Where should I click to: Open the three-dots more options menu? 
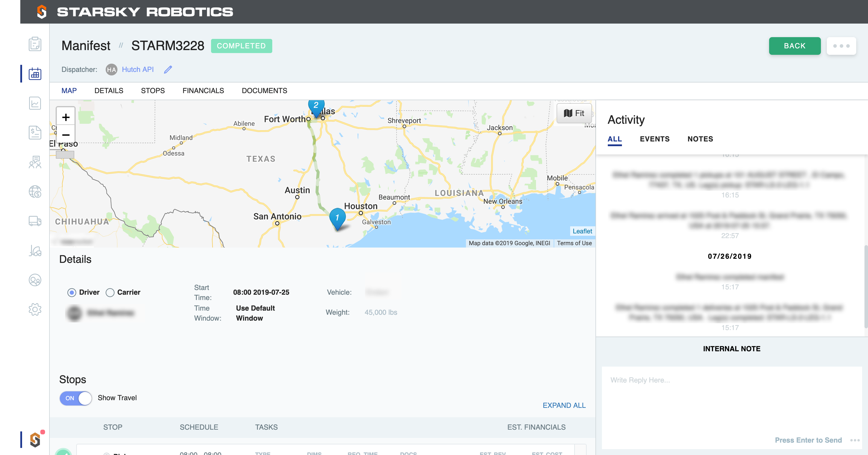coord(841,46)
